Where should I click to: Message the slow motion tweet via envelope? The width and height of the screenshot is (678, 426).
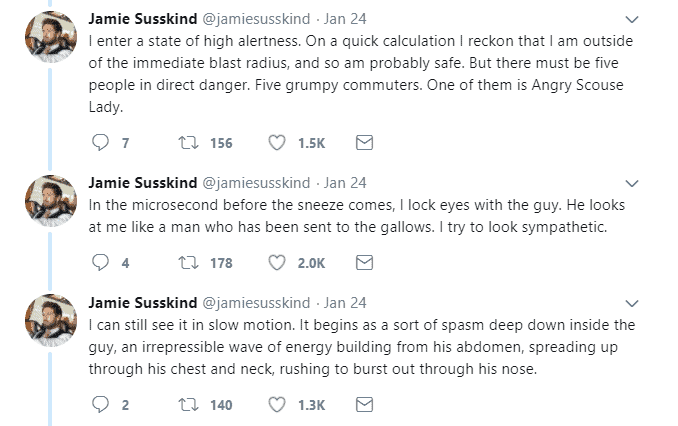[x=365, y=405]
